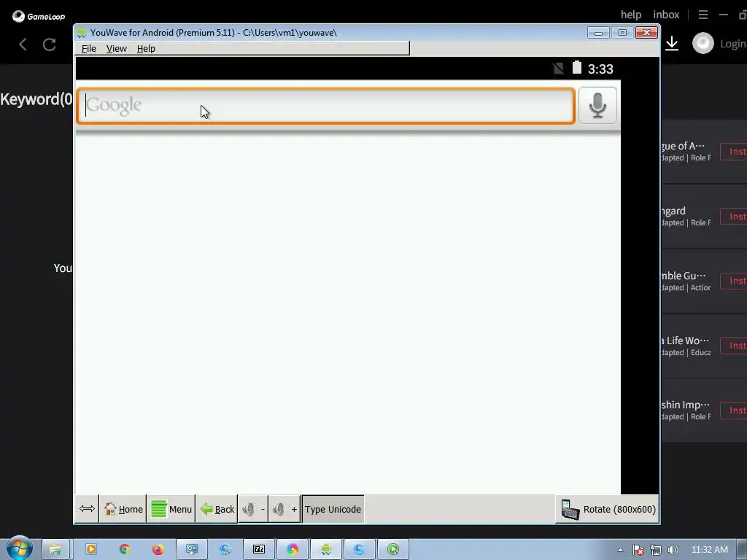This screenshot has width=747, height=560.
Task: Click the Back button in YouWave toolbar
Action: [x=217, y=509]
